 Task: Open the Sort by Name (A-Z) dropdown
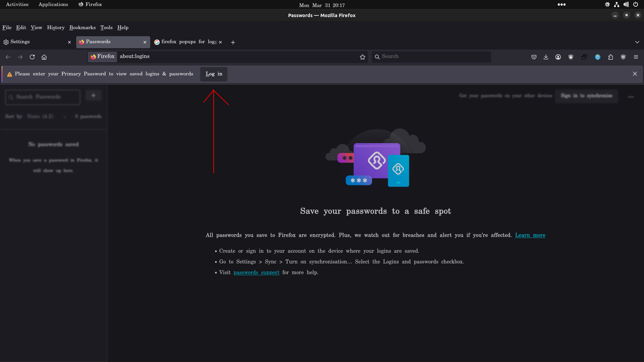[x=46, y=116]
